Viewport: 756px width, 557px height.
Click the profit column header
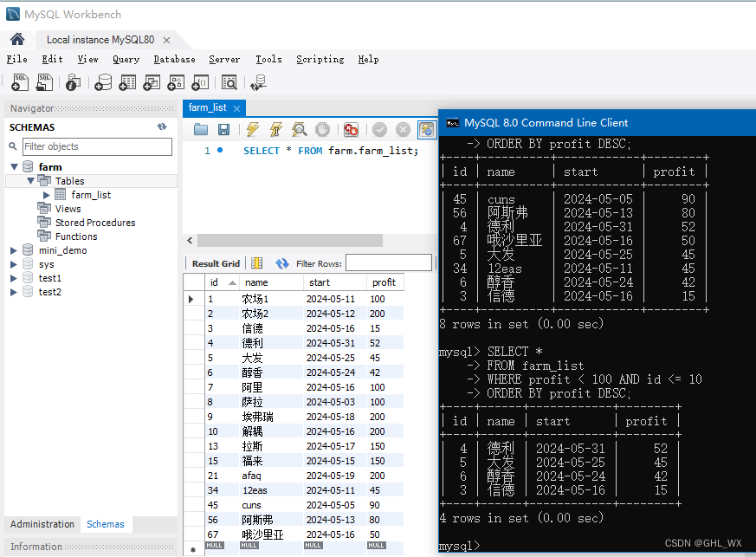pyautogui.click(x=385, y=282)
